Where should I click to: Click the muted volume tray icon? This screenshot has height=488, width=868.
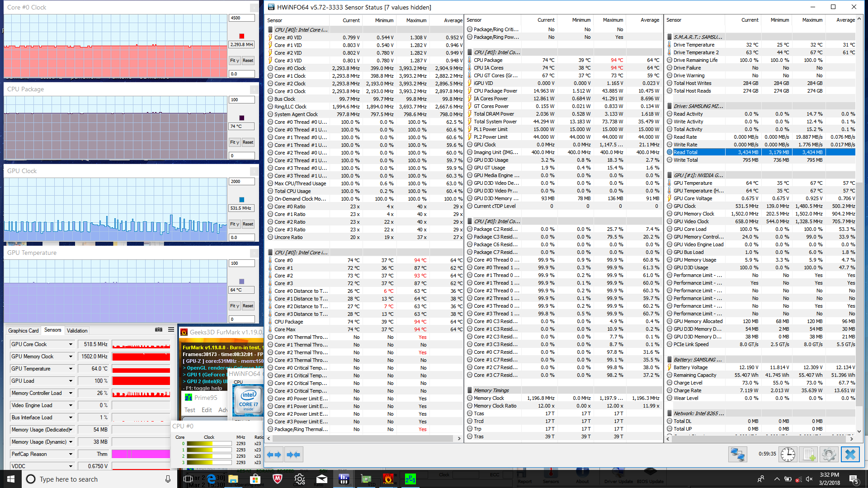click(809, 479)
